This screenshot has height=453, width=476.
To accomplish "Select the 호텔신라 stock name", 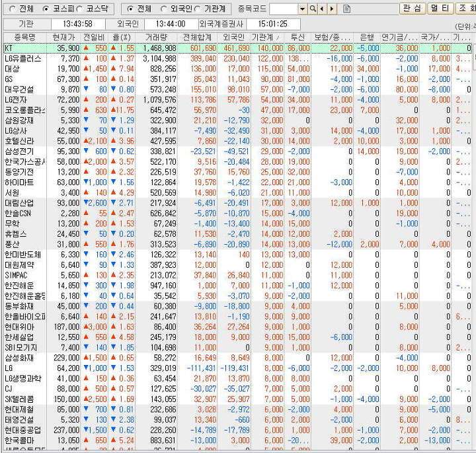I will 19,141.
